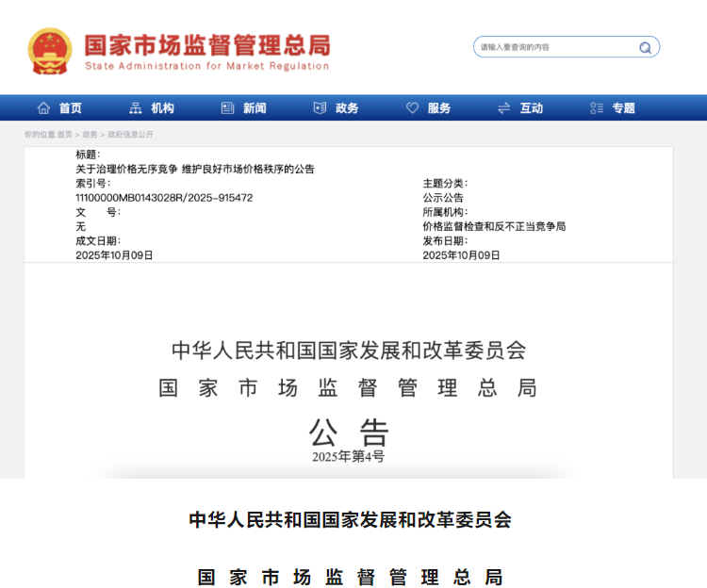Open the 服务 menu label

click(439, 108)
